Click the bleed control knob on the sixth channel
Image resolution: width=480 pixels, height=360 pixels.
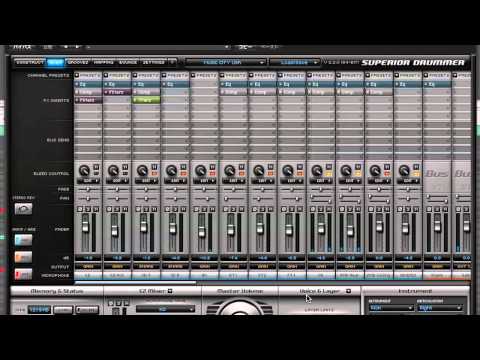(x=230, y=170)
